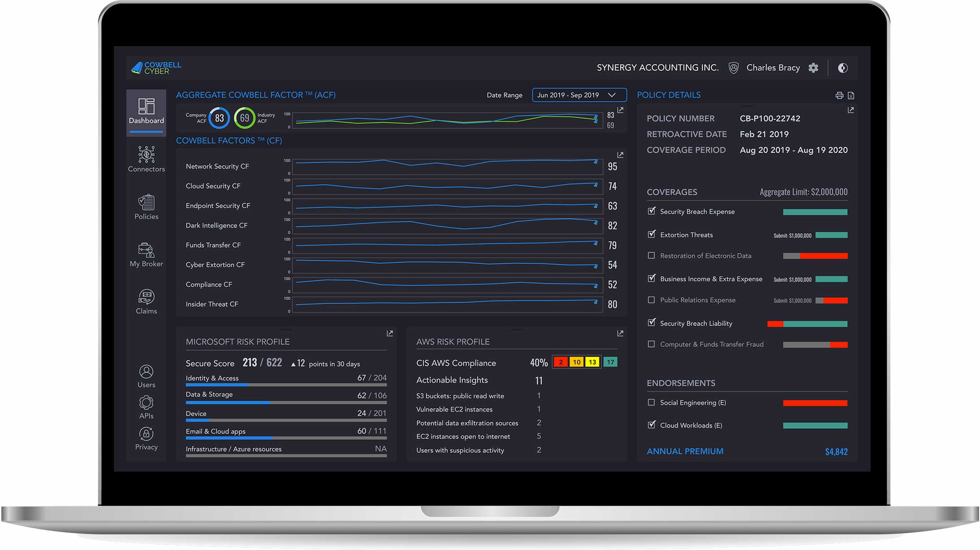Pop out the Aggregate Cowbell Factor chart
This screenshot has height=550, width=980.
coord(620,110)
